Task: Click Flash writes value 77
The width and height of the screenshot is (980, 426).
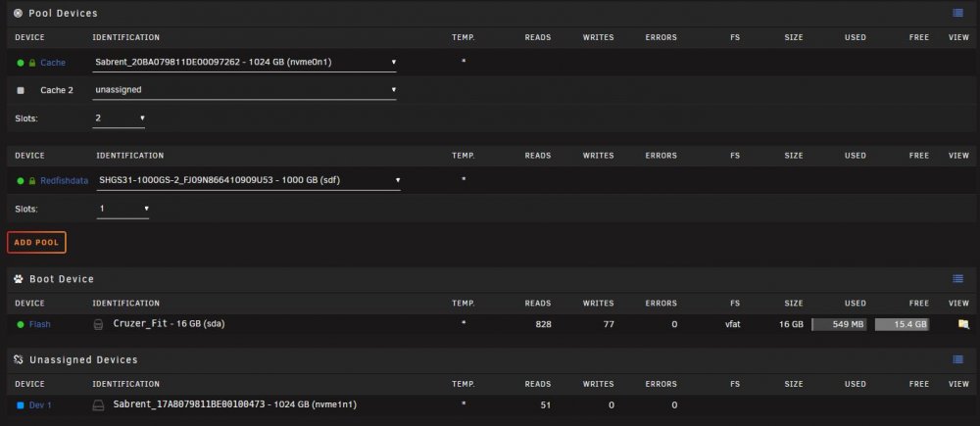Action: 609,324
